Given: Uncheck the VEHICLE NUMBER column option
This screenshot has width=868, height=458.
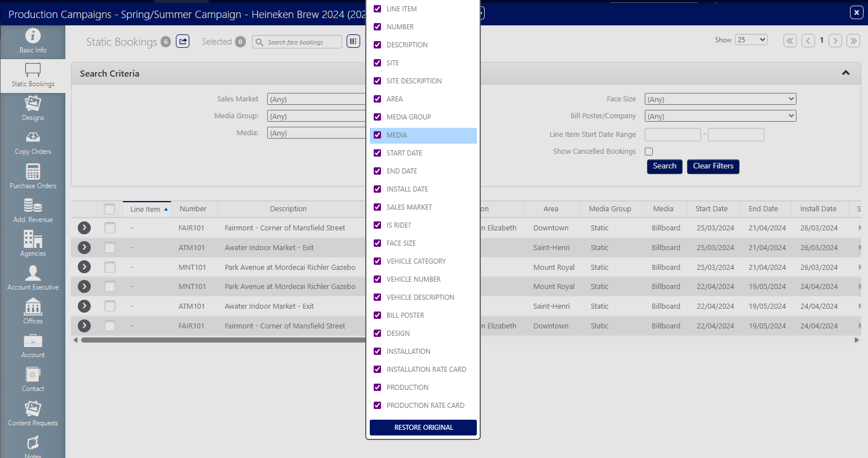Looking at the screenshot, I should point(378,279).
